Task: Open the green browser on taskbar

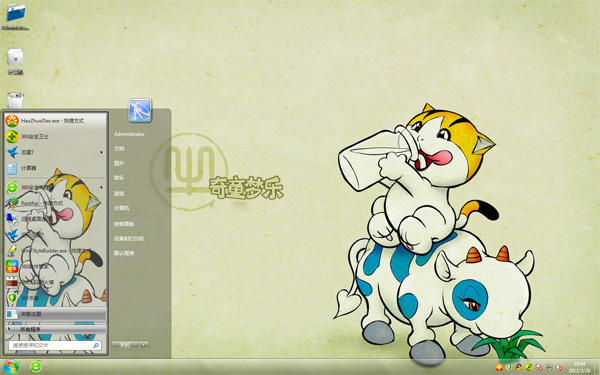Action: pyautogui.click(x=36, y=367)
